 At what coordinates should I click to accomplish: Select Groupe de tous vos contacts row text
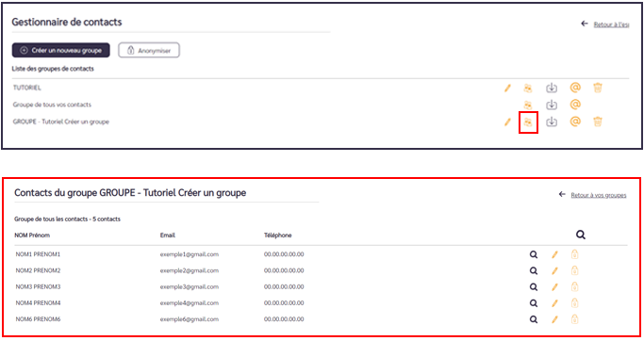[52, 105]
